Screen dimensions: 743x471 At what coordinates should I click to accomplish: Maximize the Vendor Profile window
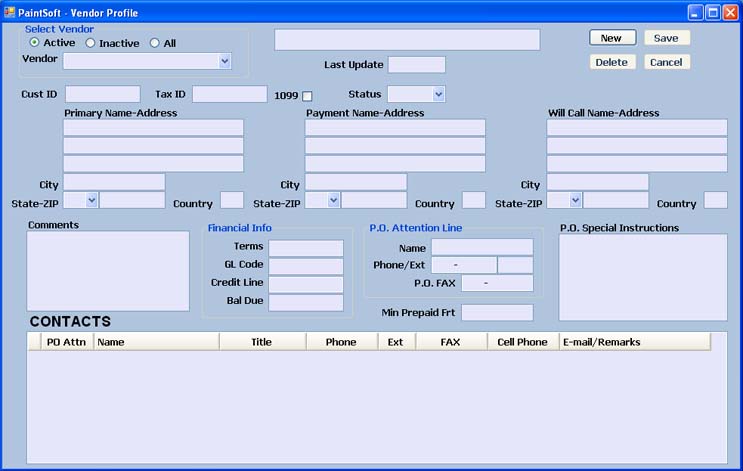(x=713, y=13)
